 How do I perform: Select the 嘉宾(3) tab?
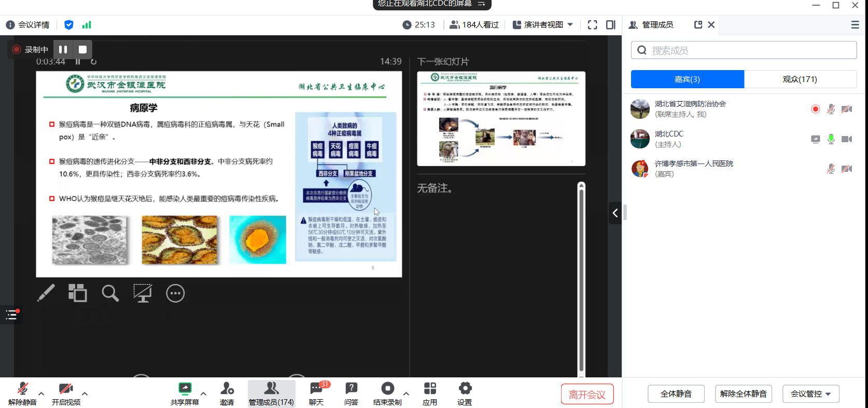pyautogui.click(x=687, y=79)
